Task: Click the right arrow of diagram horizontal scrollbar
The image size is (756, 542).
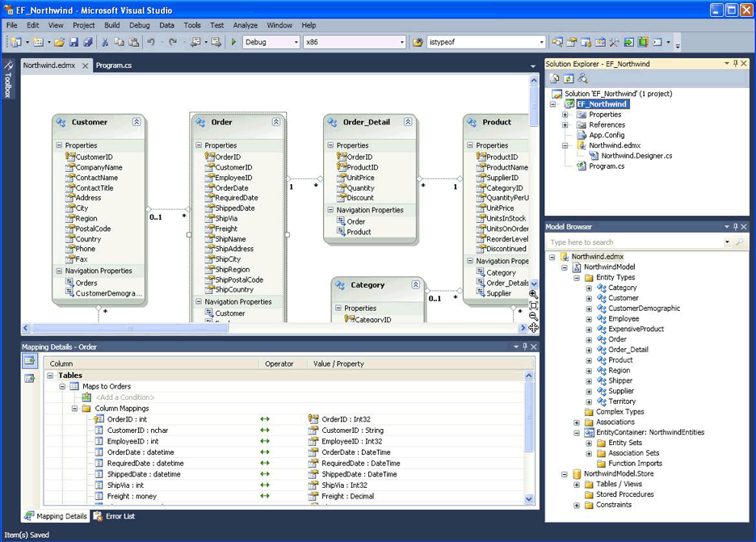Action: [523, 328]
